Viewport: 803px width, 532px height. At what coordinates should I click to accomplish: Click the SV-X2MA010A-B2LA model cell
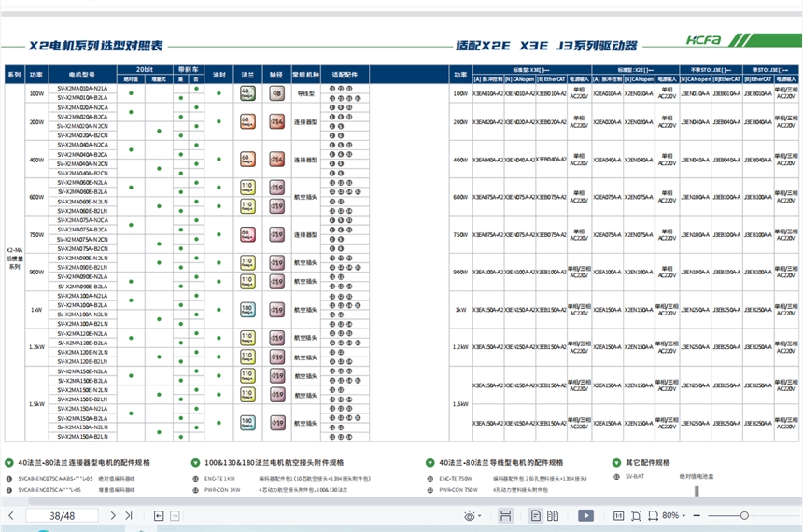tap(82, 97)
